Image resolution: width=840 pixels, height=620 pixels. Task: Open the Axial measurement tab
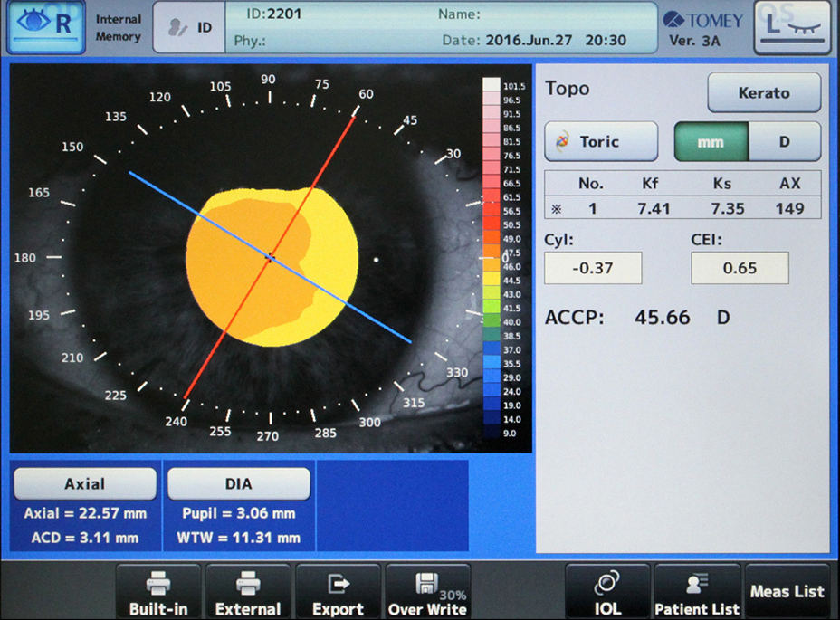click(x=84, y=484)
